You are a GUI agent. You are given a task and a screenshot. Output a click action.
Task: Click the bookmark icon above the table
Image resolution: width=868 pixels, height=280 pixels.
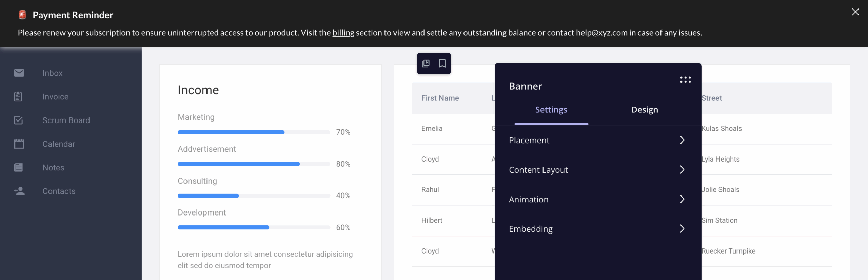pos(442,63)
